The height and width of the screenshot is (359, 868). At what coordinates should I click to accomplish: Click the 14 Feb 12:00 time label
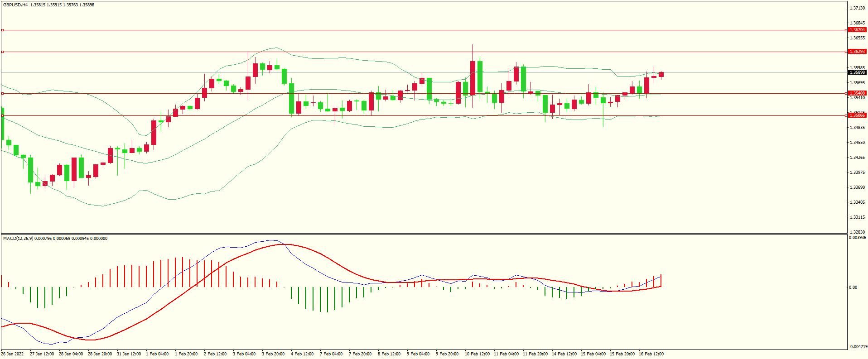(564, 354)
